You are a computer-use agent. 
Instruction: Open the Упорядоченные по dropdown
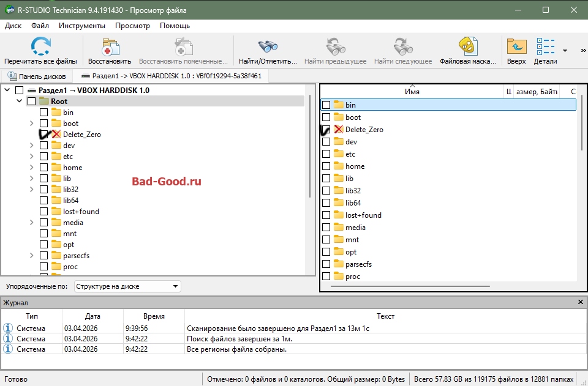(127, 286)
